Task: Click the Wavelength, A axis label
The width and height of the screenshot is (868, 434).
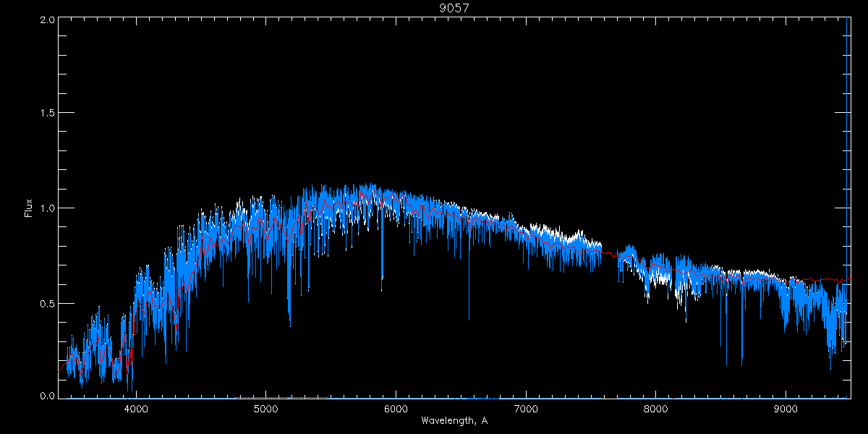Action: click(454, 421)
